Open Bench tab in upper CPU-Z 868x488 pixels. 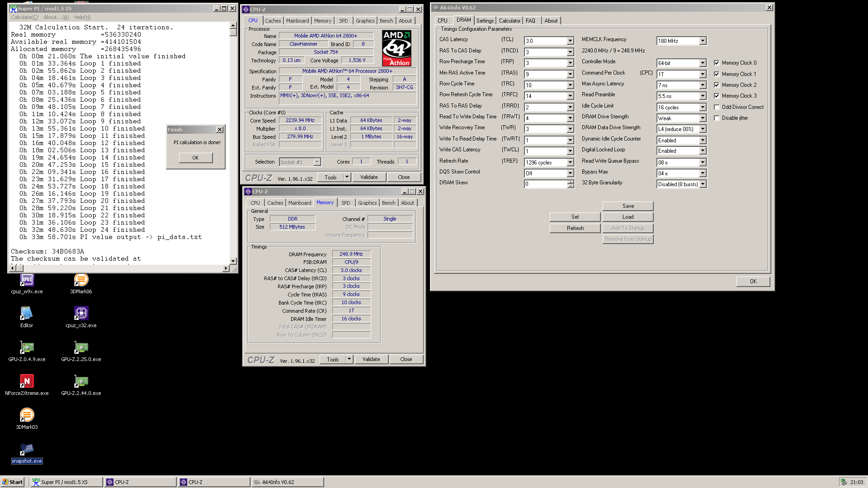point(387,21)
